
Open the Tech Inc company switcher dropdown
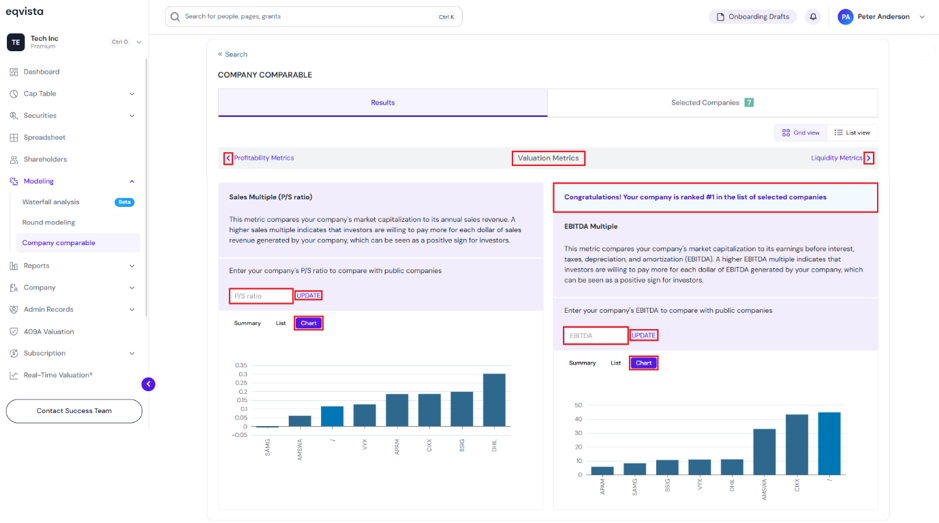139,42
